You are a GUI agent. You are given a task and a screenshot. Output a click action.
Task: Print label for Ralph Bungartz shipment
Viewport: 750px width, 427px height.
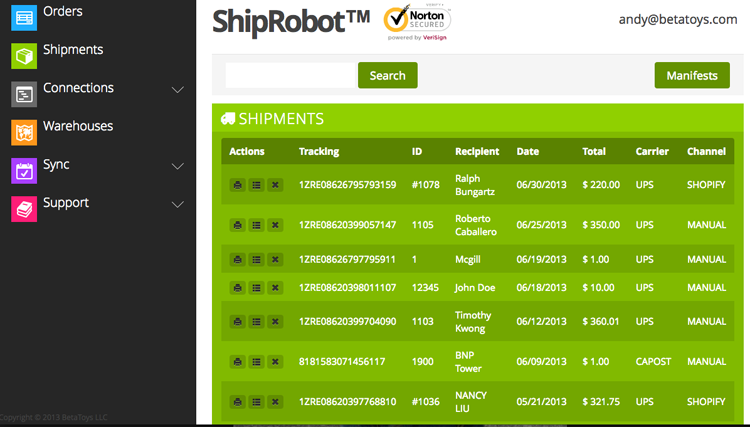[x=238, y=185]
